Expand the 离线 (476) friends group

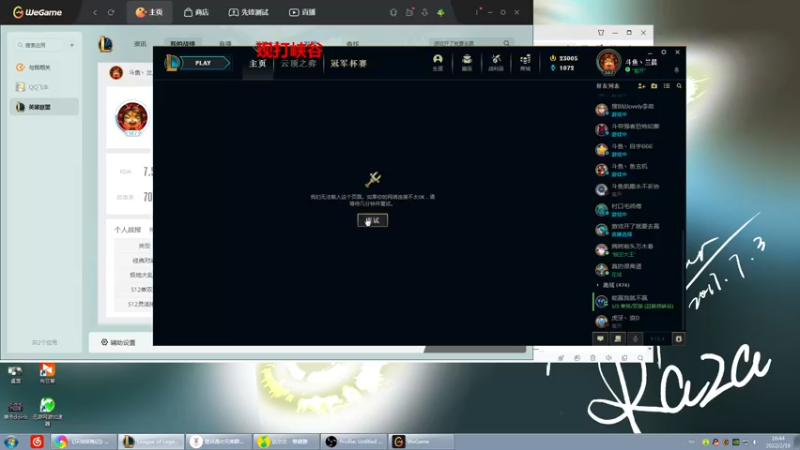click(x=613, y=285)
